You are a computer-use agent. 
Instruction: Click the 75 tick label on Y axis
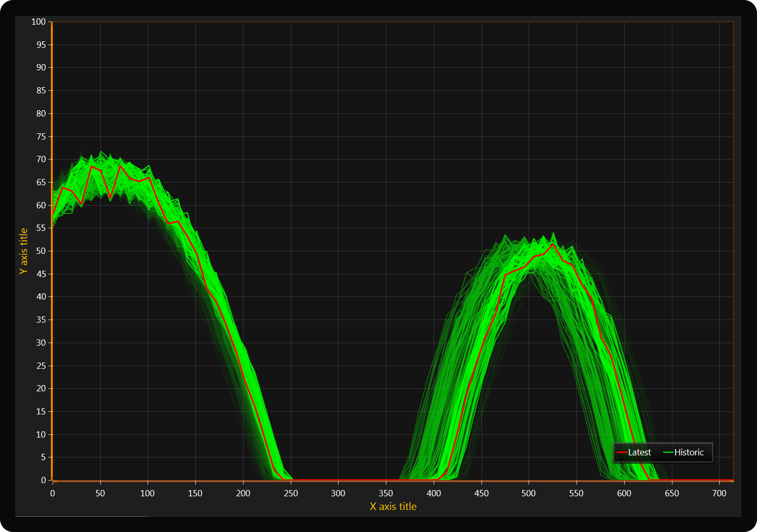[41, 137]
